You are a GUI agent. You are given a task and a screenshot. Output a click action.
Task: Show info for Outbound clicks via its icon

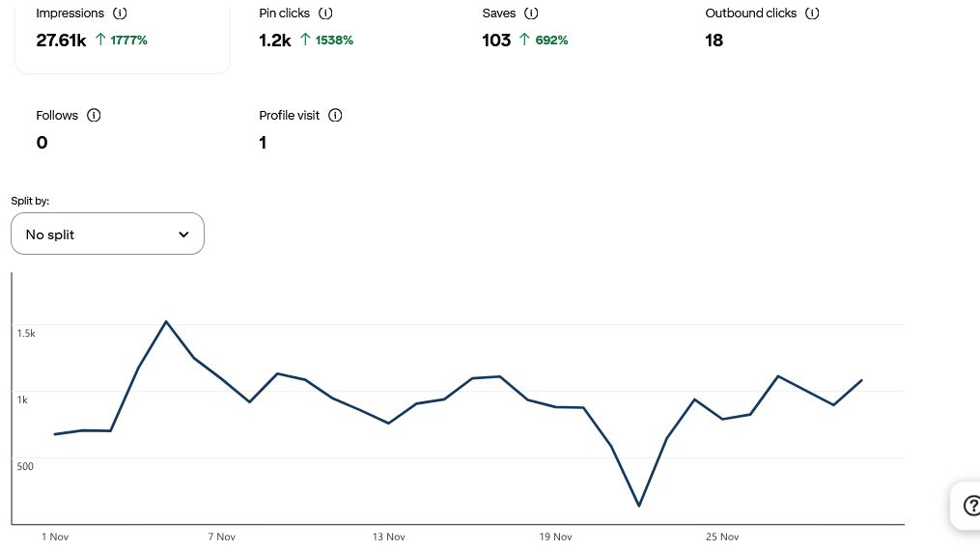point(812,14)
